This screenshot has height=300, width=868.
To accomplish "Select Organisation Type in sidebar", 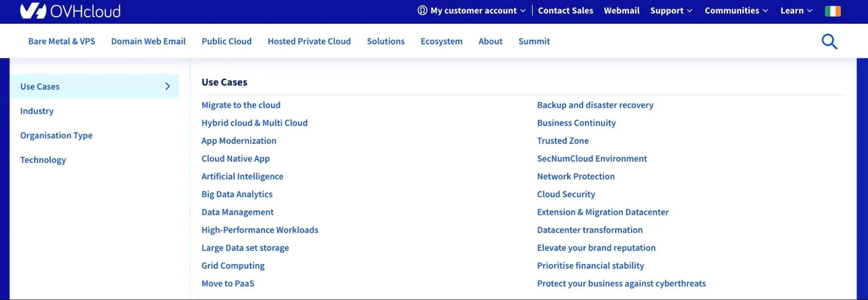I will pos(56,135).
